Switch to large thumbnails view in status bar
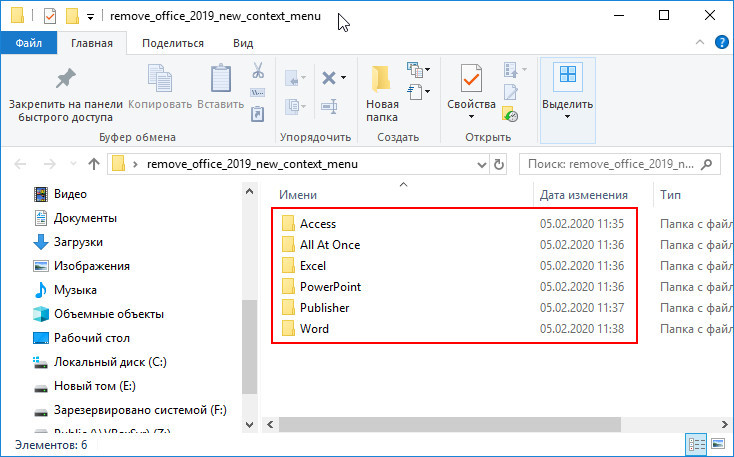 pyautogui.click(x=718, y=444)
